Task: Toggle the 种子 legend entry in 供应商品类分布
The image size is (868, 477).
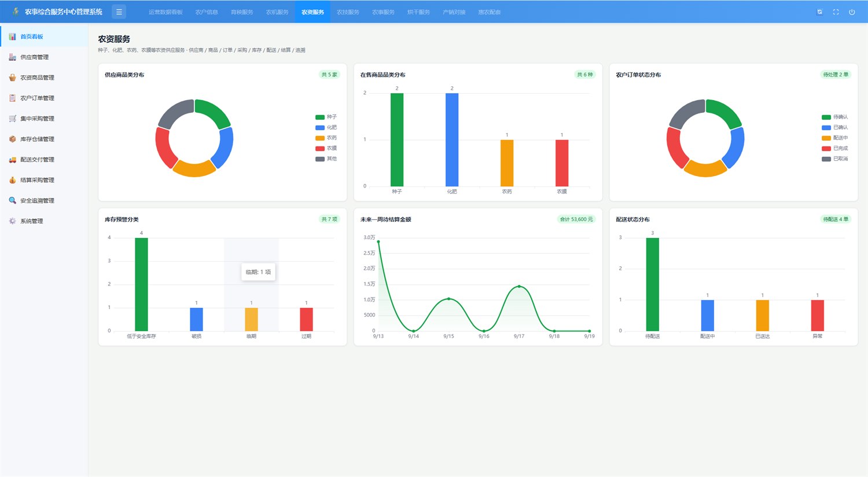Action: point(326,117)
